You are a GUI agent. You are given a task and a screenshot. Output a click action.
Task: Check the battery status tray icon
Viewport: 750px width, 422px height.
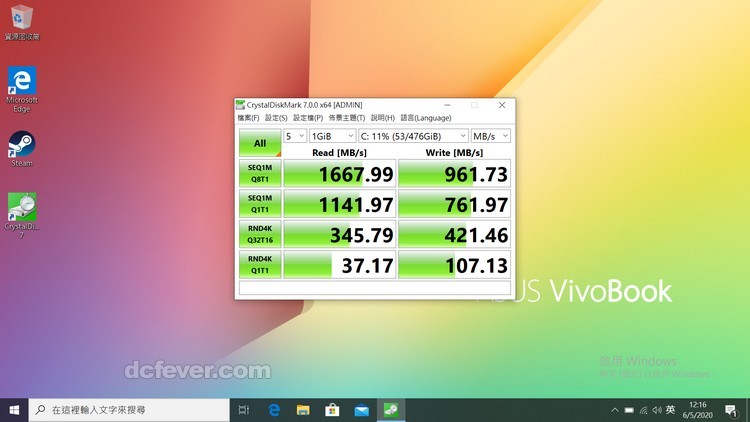click(x=629, y=410)
